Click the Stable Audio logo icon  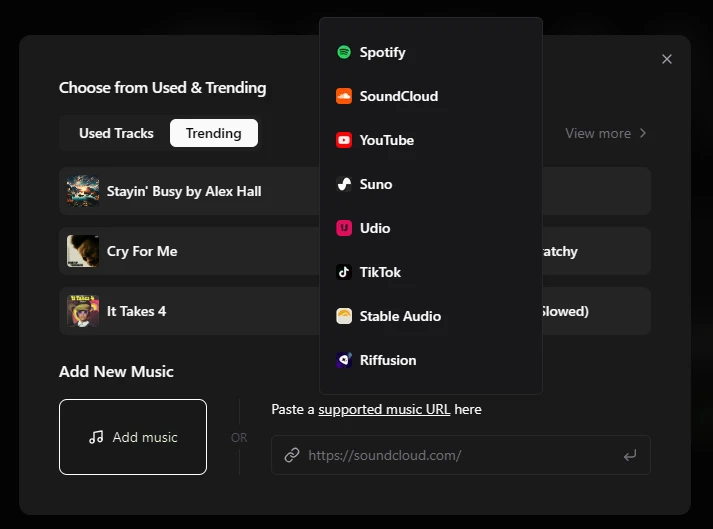point(344,316)
